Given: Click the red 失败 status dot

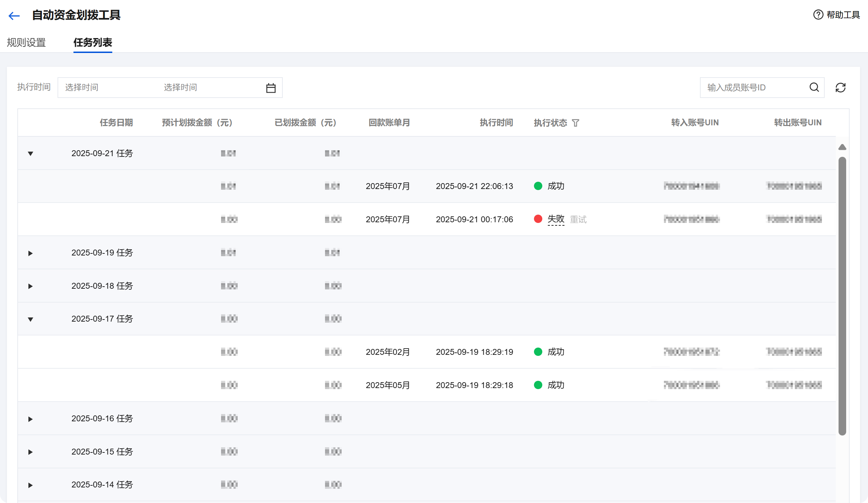Looking at the screenshot, I should 538,219.
